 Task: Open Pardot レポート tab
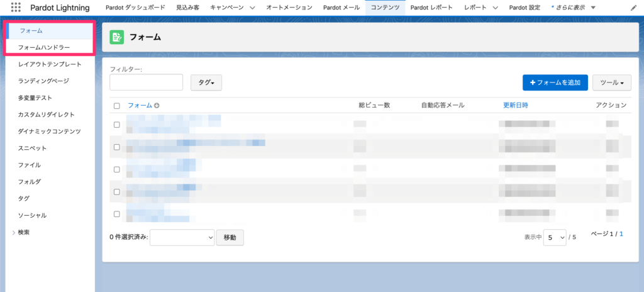(431, 8)
